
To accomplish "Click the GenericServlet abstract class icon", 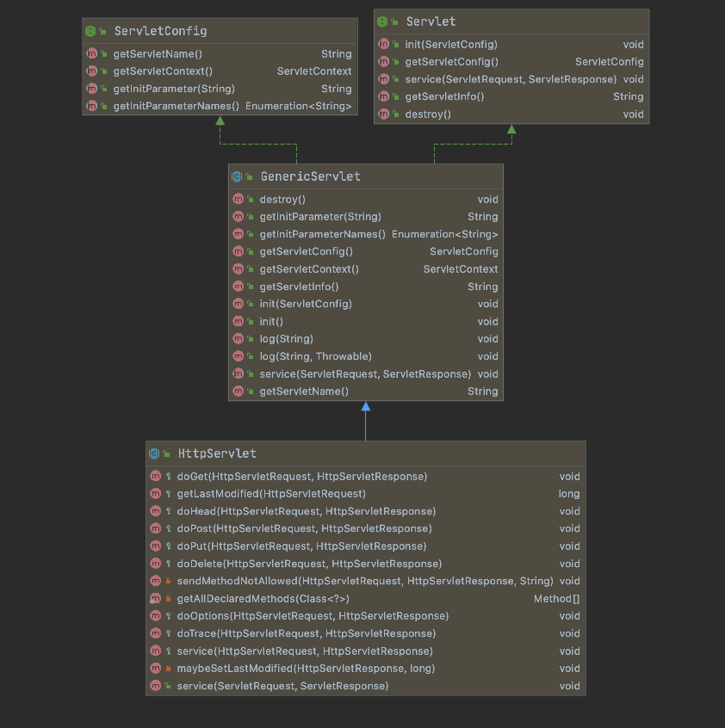I will pyautogui.click(x=237, y=176).
